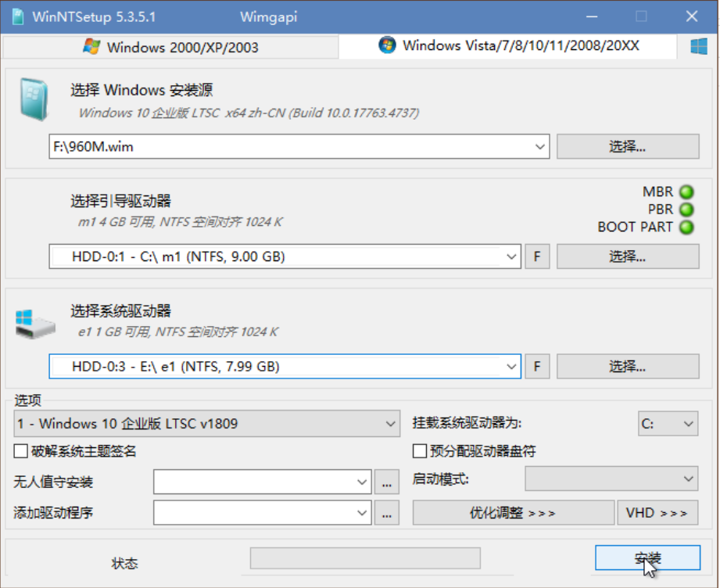Click the Windows logo icon beside the tabs

tap(698, 46)
